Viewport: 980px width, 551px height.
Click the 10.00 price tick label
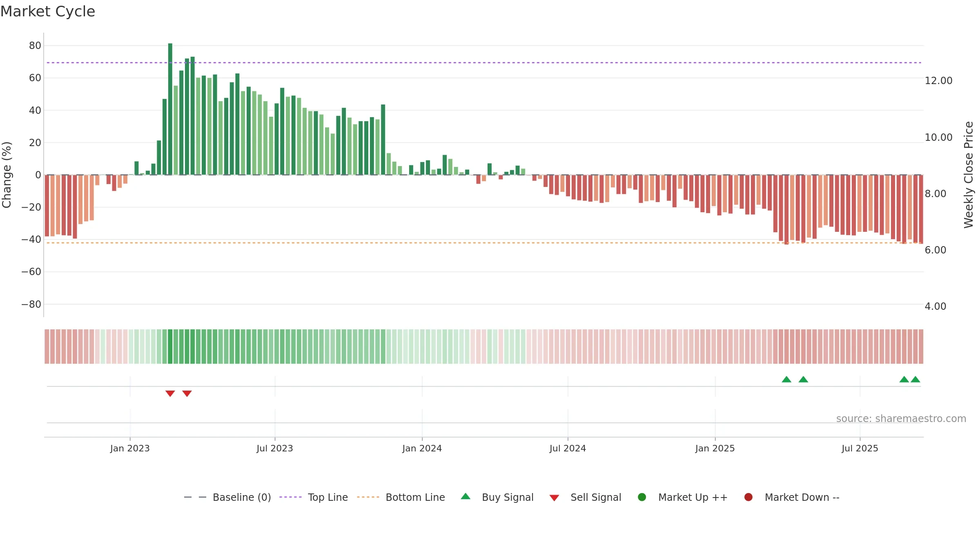point(938,138)
